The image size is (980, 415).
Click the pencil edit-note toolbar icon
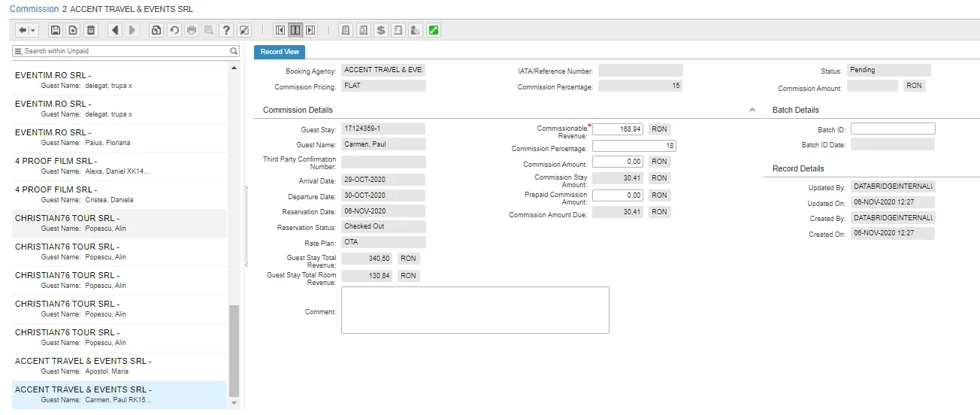point(243,30)
